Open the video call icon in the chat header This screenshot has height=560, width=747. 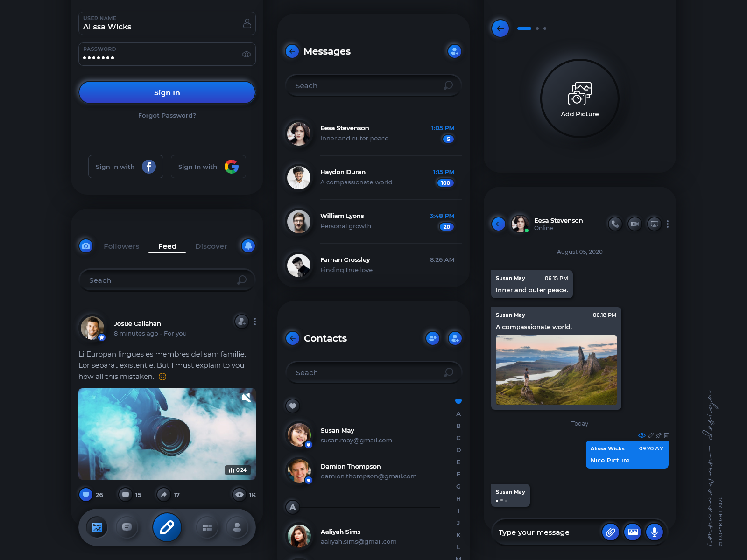634,224
